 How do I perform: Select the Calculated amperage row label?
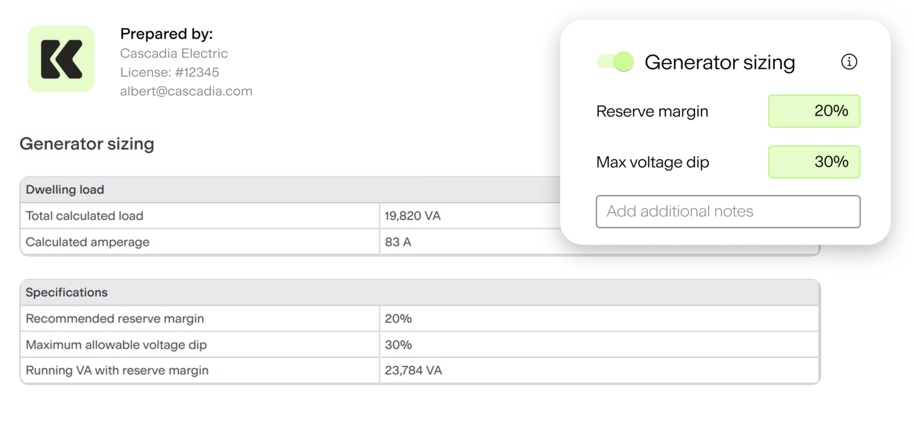(x=87, y=242)
